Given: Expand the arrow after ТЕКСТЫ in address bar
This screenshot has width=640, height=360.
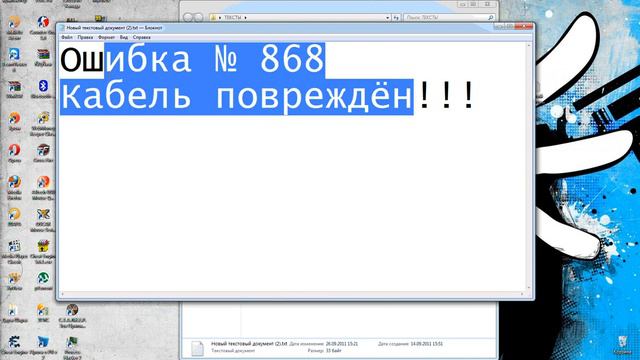Looking at the screenshot, I should tap(245, 18).
